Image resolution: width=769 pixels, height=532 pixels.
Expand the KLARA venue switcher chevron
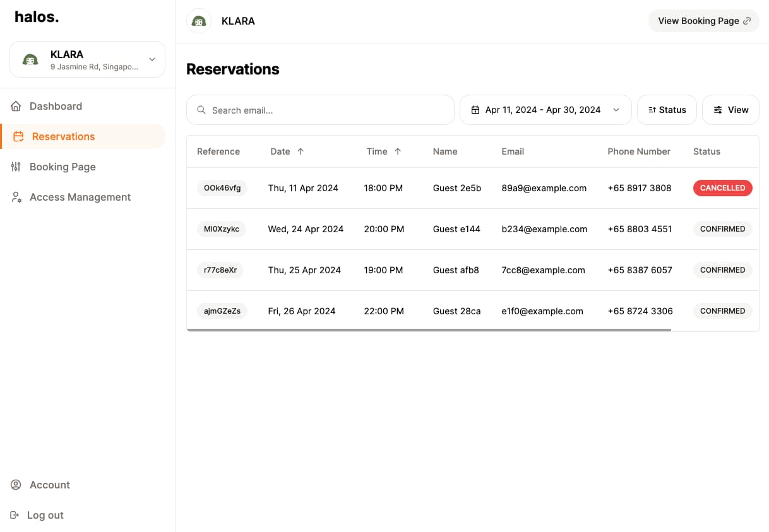point(152,59)
